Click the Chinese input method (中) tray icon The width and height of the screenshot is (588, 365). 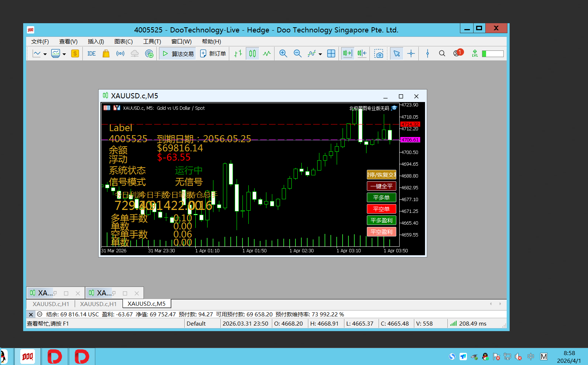click(x=531, y=357)
